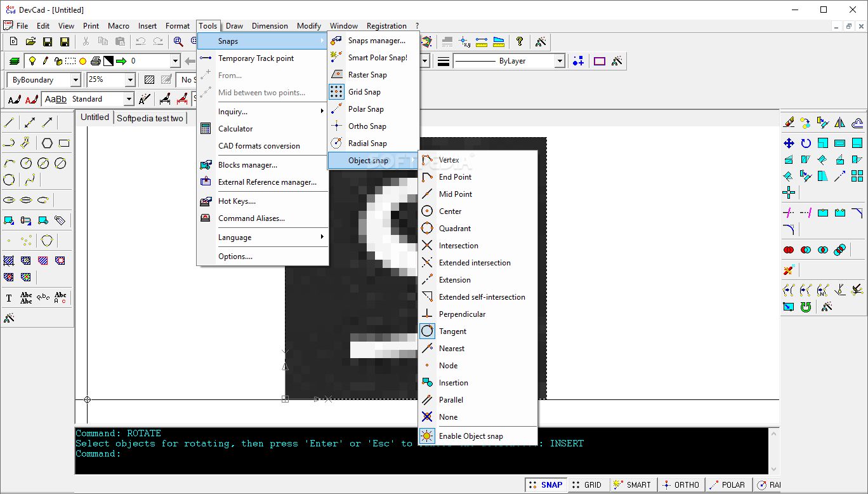Click the Zoom window magnifier icon
Viewport: 868px width, 494px height.
(178, 41)
